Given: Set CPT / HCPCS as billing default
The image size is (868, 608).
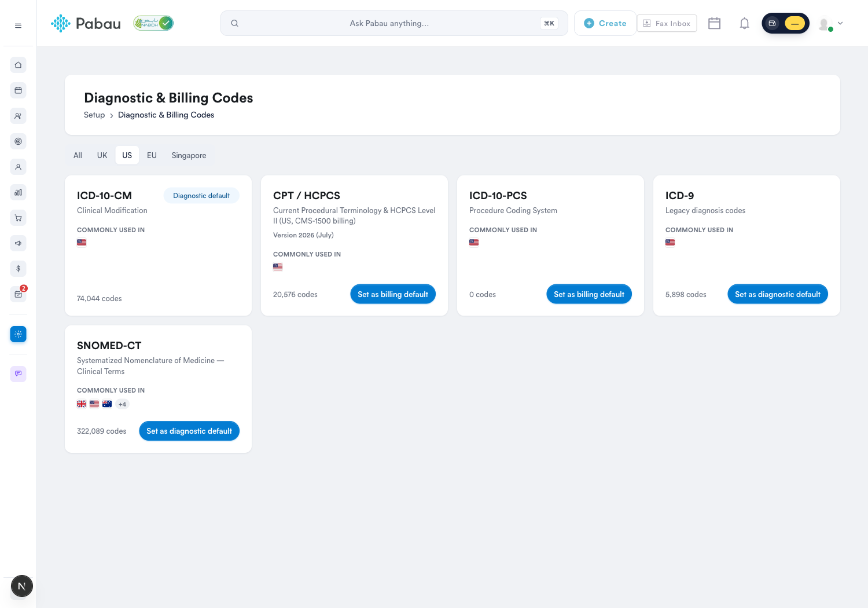Looking at the screenshot, I should 393,294.
